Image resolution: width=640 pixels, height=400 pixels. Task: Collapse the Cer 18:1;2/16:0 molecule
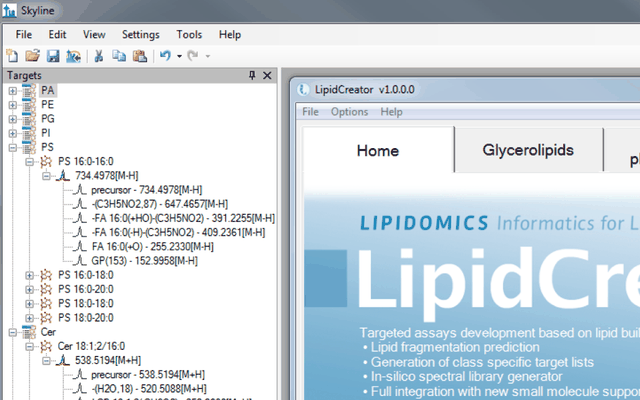click(29, 347)
